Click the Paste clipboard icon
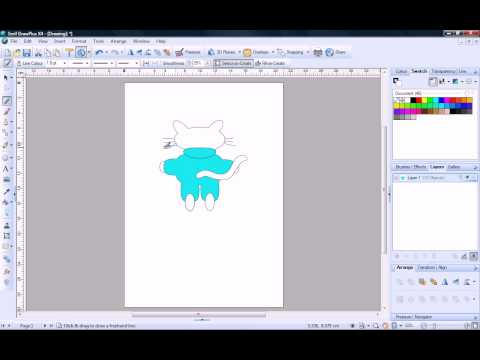This screenshot has height=360, width=480. (57, 52)
